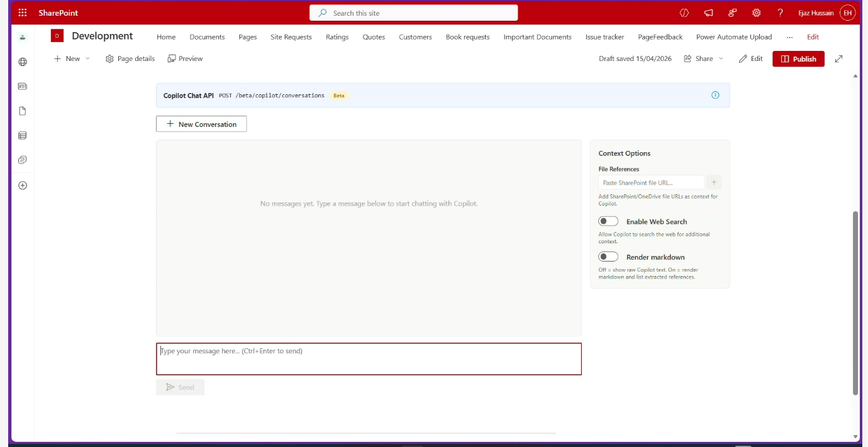Click the globe icon in left rail

23,62
